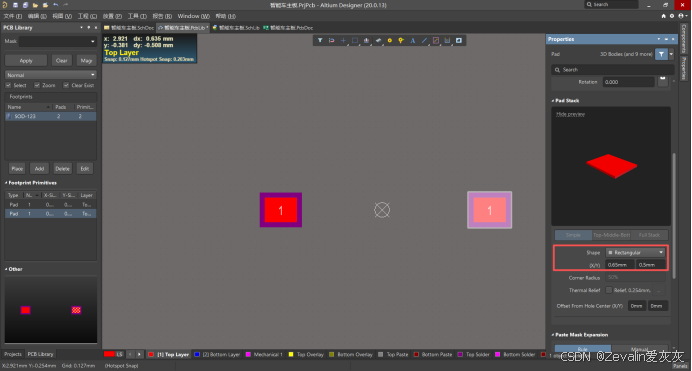Click the select rectangle tool icon

355,40
